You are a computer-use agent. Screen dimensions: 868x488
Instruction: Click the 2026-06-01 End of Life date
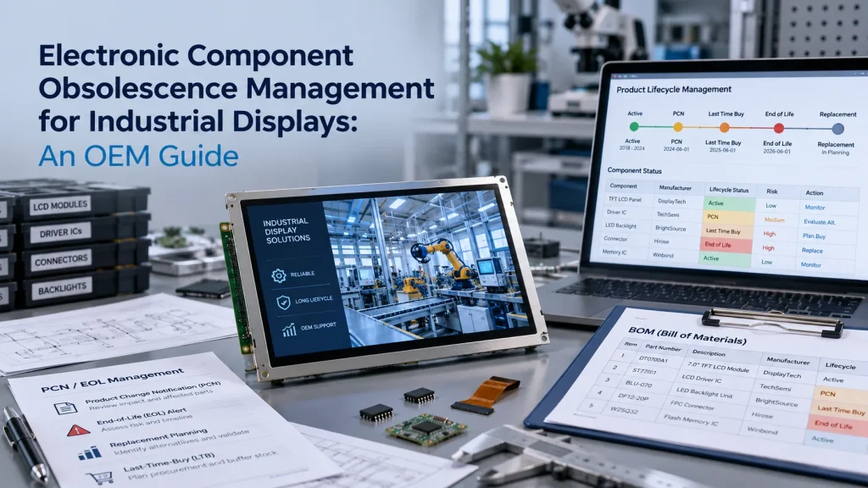point(776,151)
